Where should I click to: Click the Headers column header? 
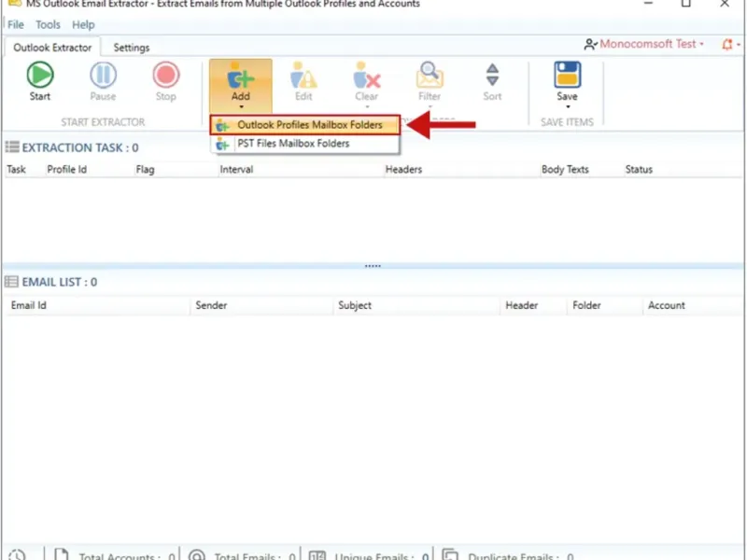pyautogui.click(x=403, y=170)
